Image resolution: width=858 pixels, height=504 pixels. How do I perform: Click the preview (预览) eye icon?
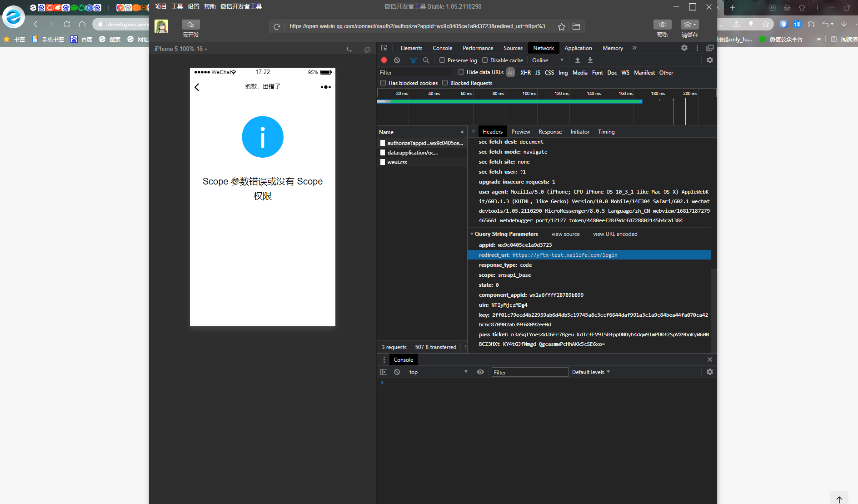coord(662,25)
